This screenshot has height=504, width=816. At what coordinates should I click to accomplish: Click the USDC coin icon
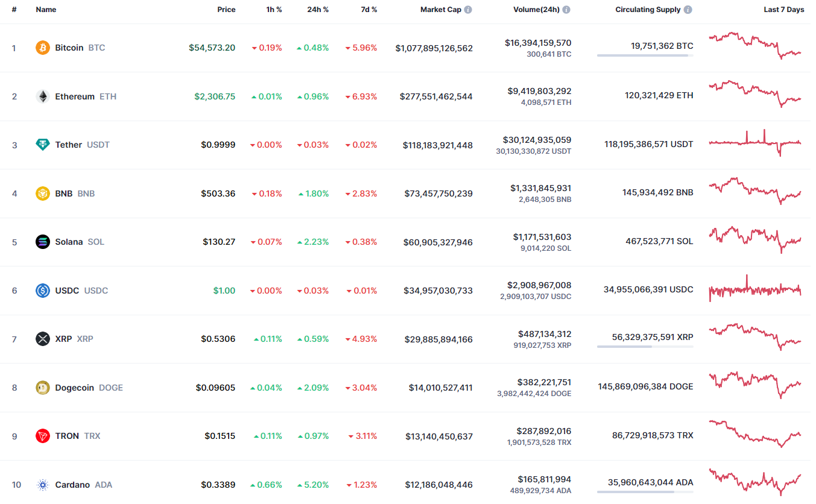pos(43,291)
